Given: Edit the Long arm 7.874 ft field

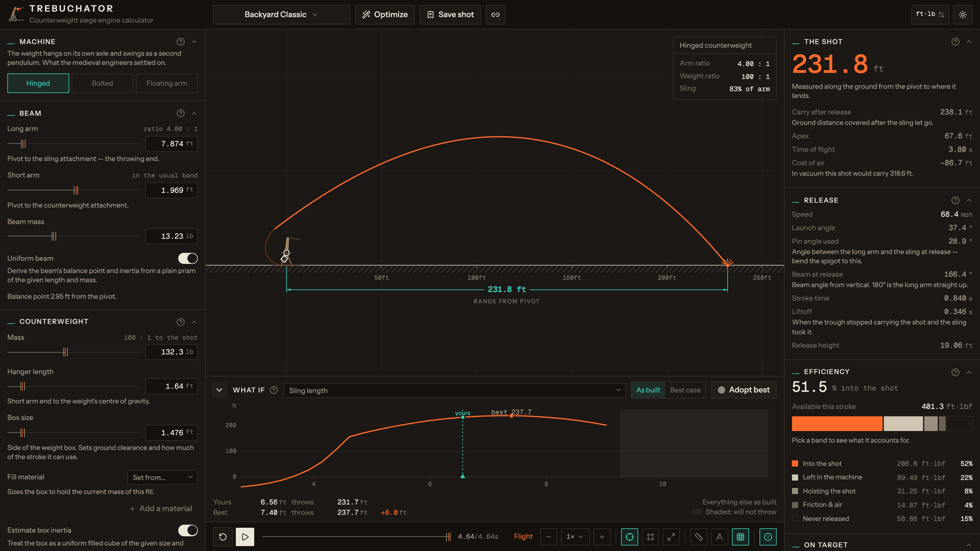Looking at the screenshot, I should click(x=171, y=144).
